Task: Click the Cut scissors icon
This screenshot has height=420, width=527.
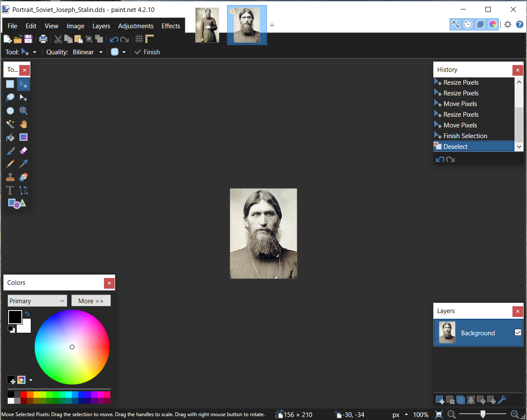Action: point(58,39)
